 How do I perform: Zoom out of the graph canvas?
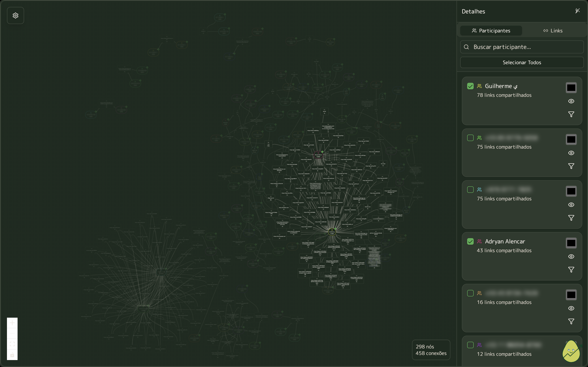coord(12,334)
